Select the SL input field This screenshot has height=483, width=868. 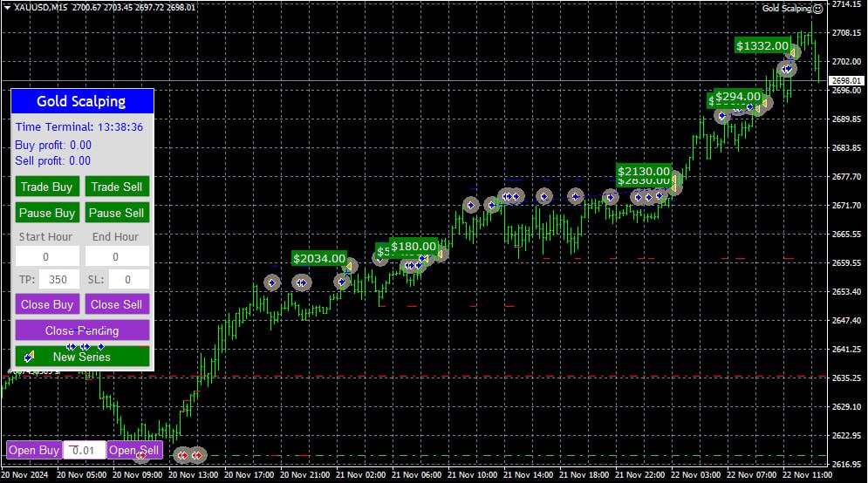tap(128, 279)
